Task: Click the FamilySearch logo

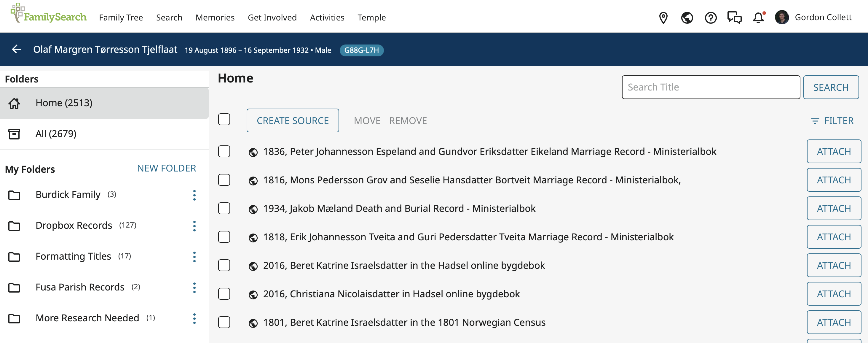Action: click(48, 13)
